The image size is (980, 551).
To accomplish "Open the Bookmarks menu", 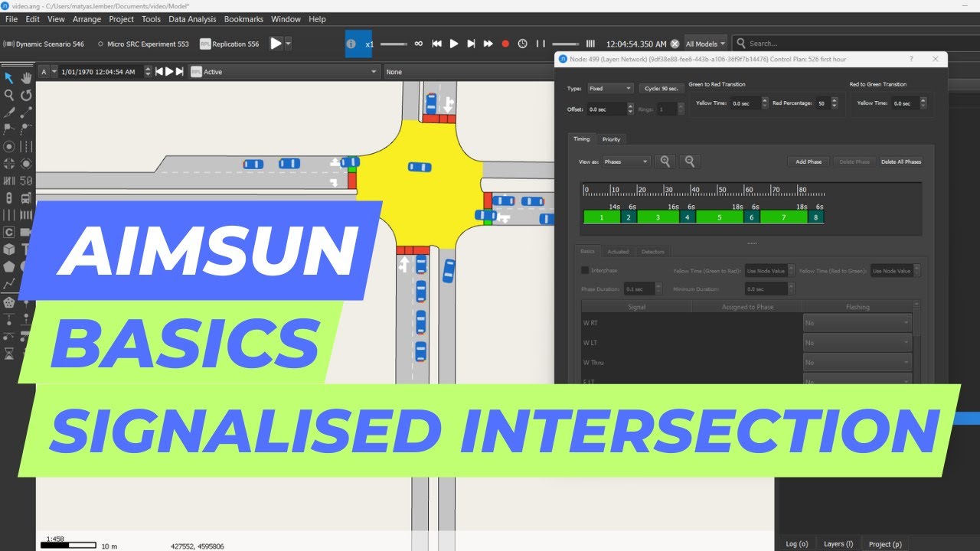I will (x=243, y=19).
